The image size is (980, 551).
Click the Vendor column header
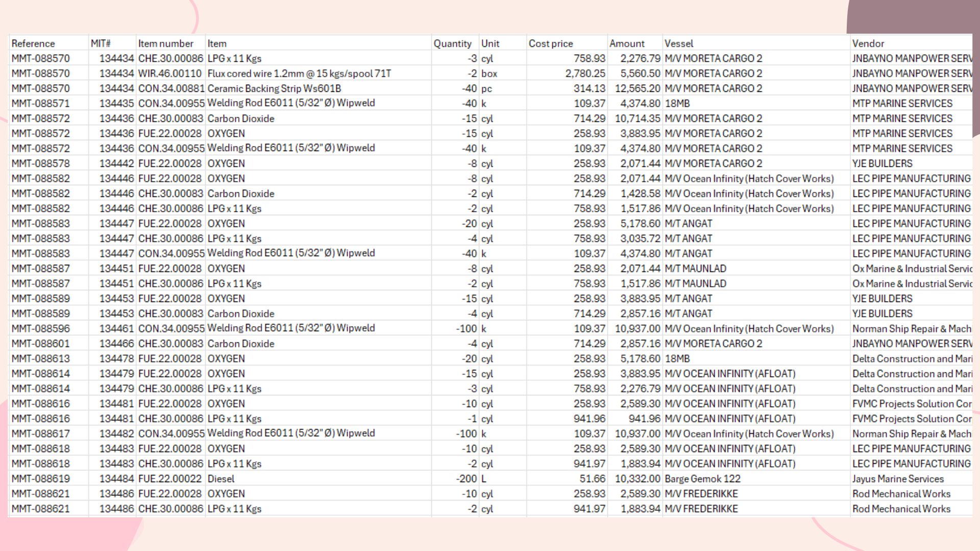click(x=868, y=43)
